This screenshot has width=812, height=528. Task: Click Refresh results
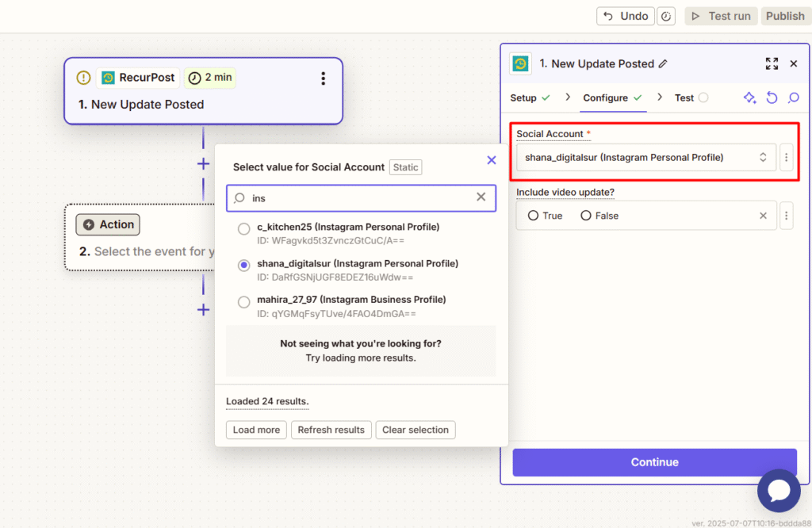click(331, 430)
